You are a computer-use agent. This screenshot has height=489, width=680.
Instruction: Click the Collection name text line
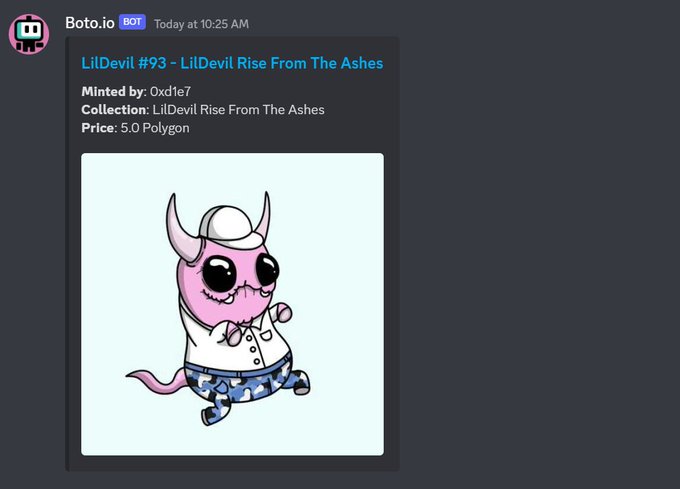coord(203,110)
